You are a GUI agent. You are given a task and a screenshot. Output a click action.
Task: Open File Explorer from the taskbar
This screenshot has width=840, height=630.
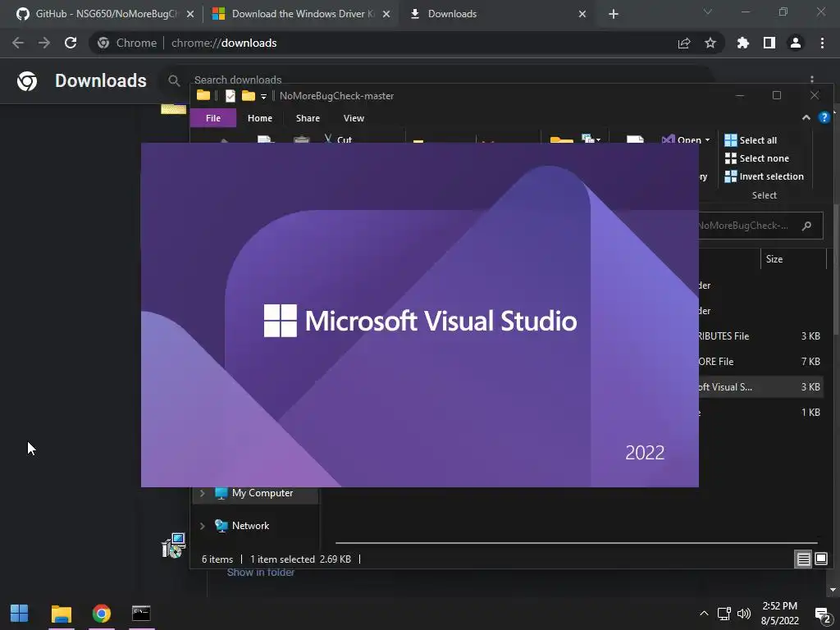pyautogui.click(x=61, y=614)
